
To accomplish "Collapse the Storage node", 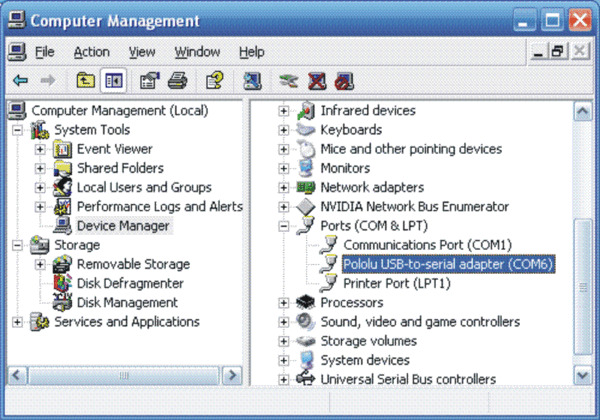I will pos(17,245).
